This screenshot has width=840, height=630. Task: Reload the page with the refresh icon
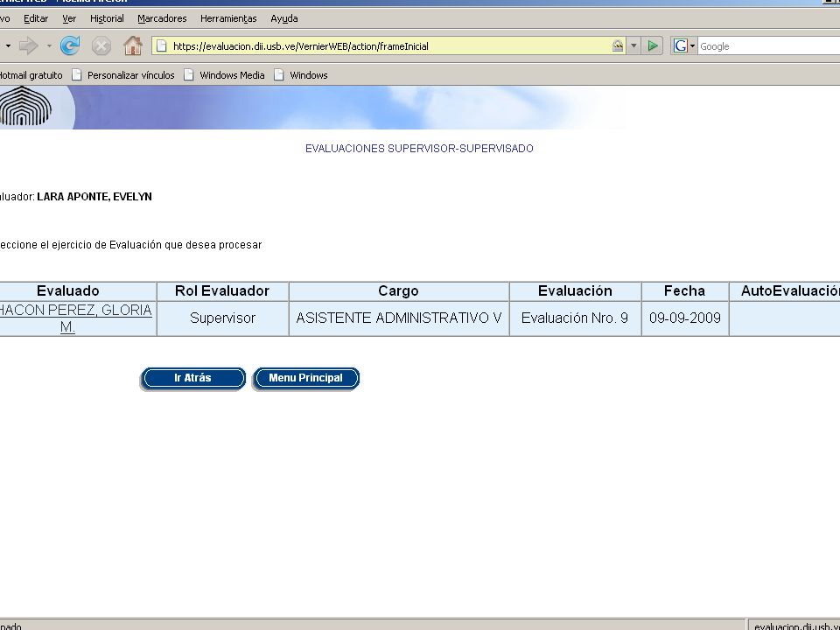(70, 46)
